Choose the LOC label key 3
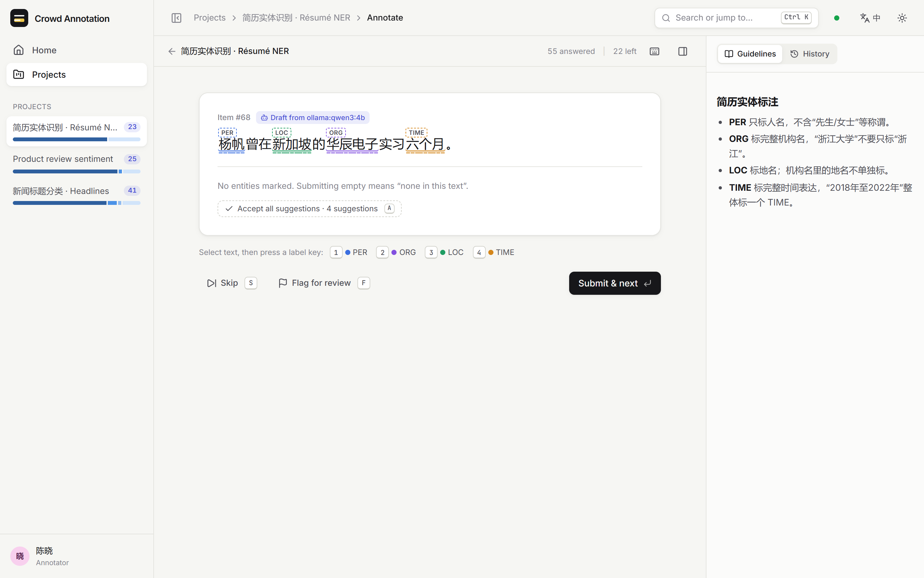This screenshot has height=578, width=924. (x=444, y=252)
